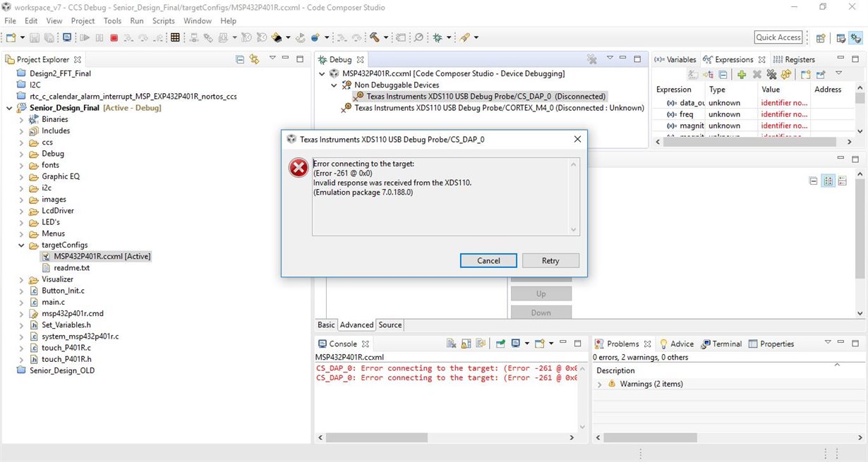Open the Debug button dropdown arrow
Viewport: 868px width, 462px height.
click(449, 37)
